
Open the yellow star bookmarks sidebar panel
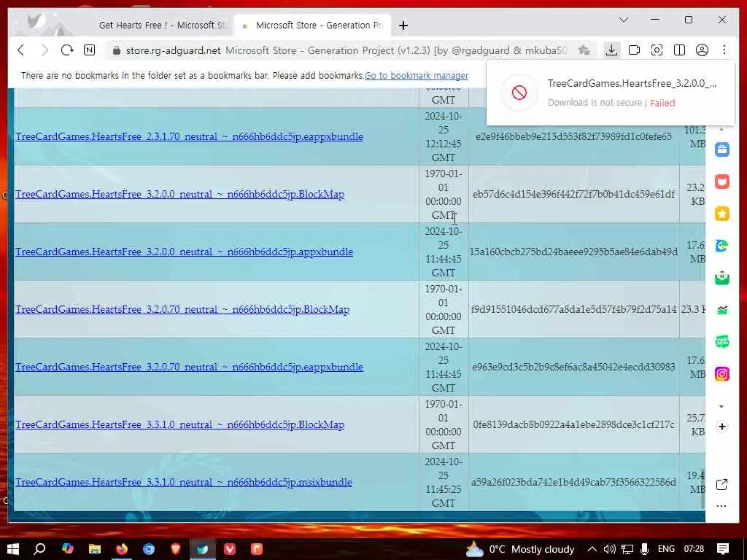(721, 214)
